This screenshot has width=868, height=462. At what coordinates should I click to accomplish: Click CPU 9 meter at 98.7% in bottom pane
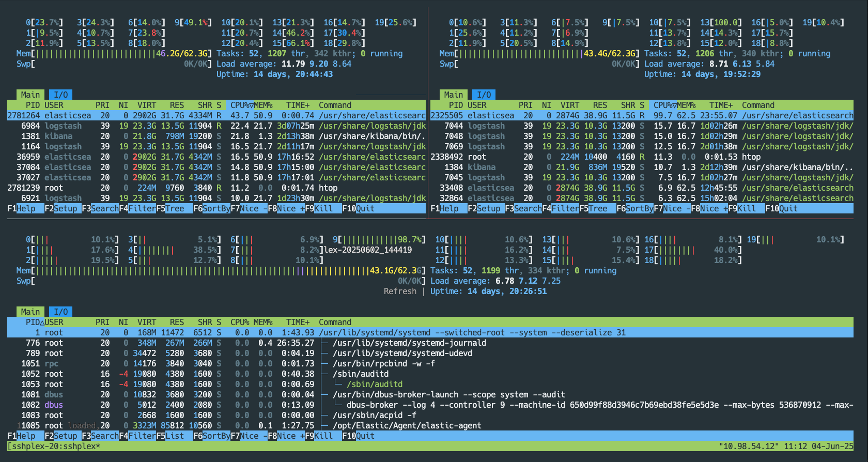[379, 239]
